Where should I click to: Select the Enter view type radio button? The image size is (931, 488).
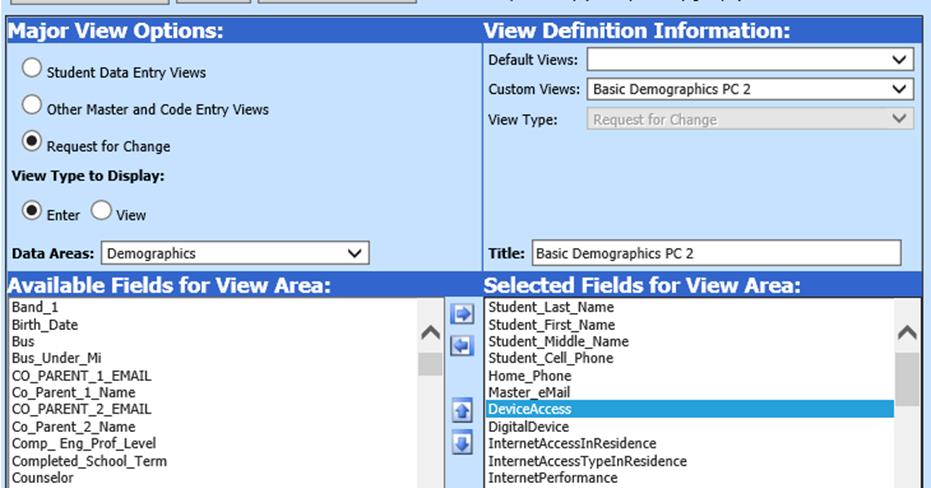(33, 213)
